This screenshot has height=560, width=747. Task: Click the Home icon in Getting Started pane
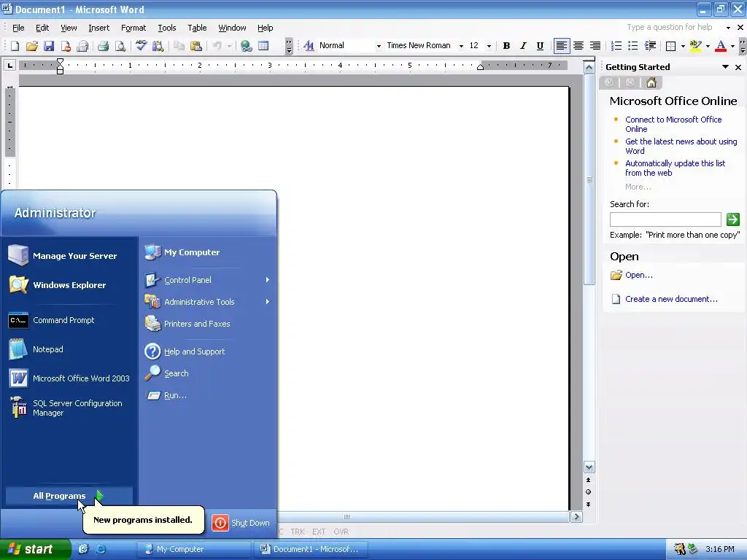pyautogui.click(x=651, y=82)
